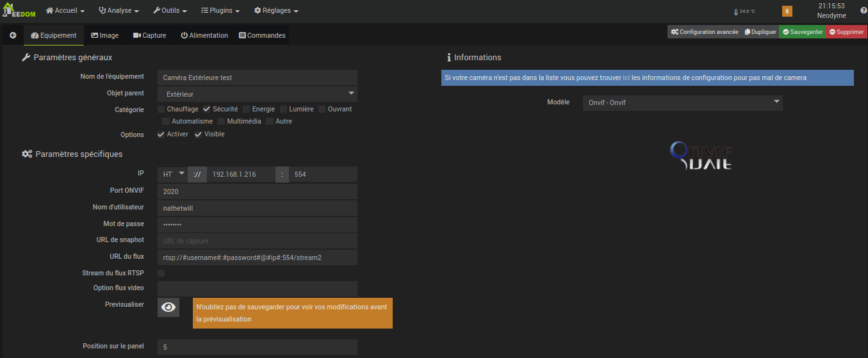Image resolution: width=868 pixels, height=358 pixels.
Task: Click the eye preview icon
Action: point(168,307)
